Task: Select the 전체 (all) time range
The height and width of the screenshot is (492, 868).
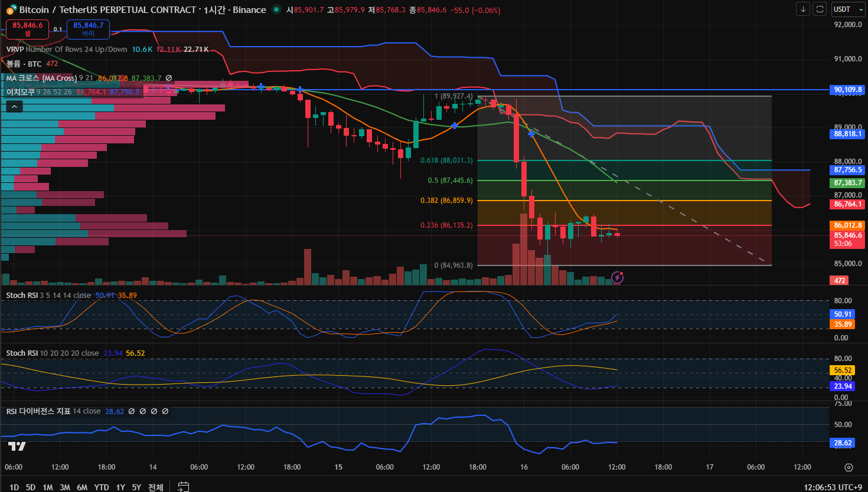Action: [156, 487]
